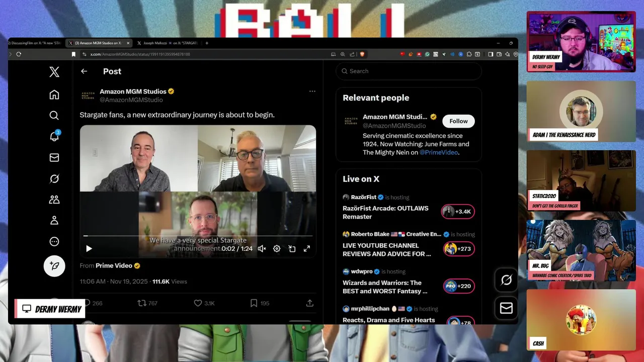This screenshot has width=644, height=362.
Task: Seek on the video progress bar
Action: click(x=198, y=235)
